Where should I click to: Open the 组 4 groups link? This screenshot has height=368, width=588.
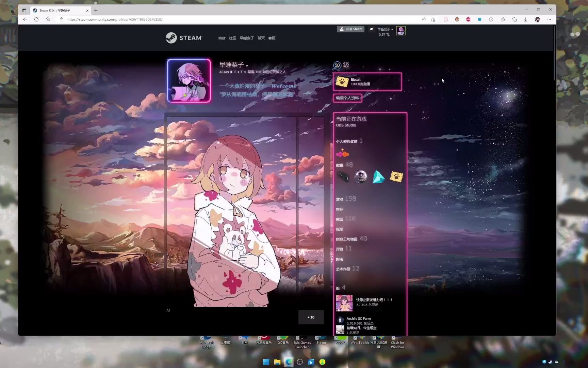pyautogui.click(x=341, y=288)
